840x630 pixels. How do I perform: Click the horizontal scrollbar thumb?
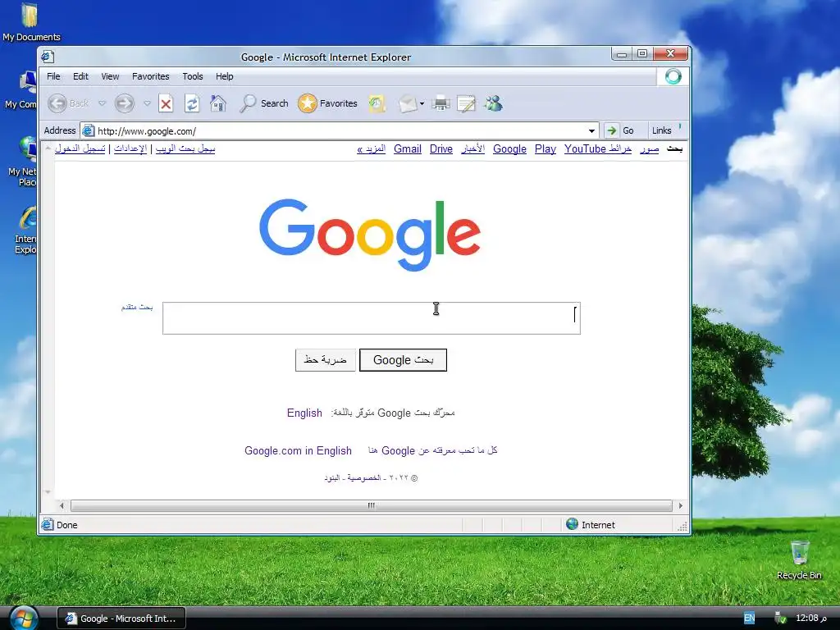tap(372, 505)
